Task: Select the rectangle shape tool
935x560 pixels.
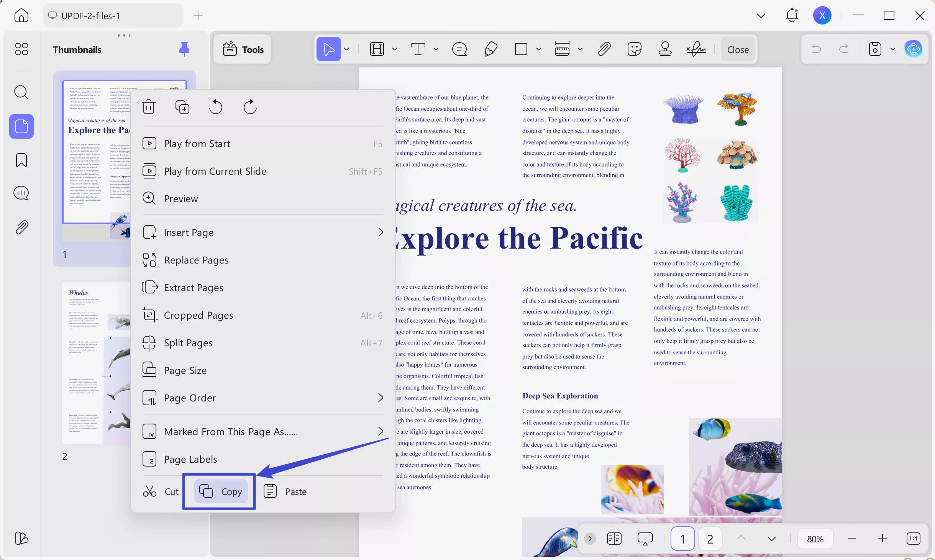Action: pos(521,49)
